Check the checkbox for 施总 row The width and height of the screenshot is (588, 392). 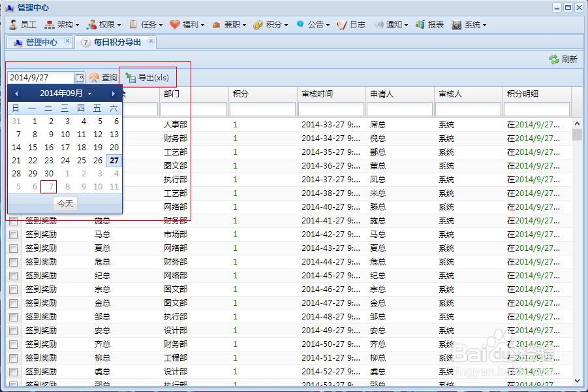point(14,221)
